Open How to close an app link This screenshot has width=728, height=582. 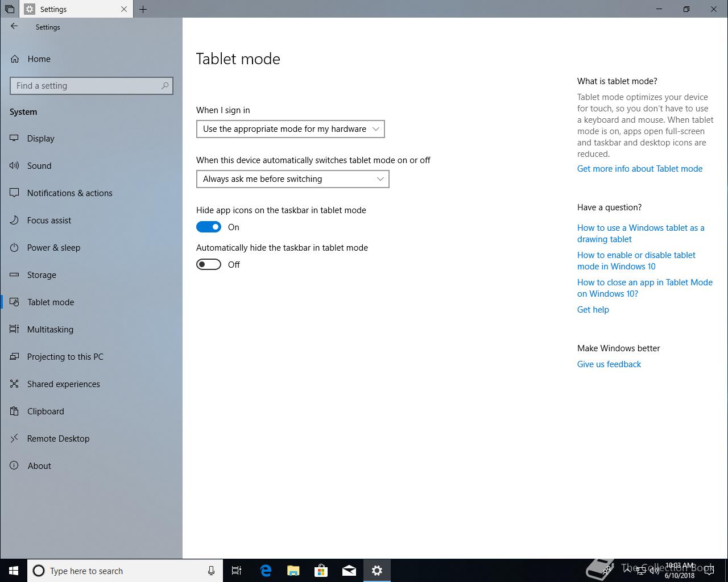click(x=645, y=288)
